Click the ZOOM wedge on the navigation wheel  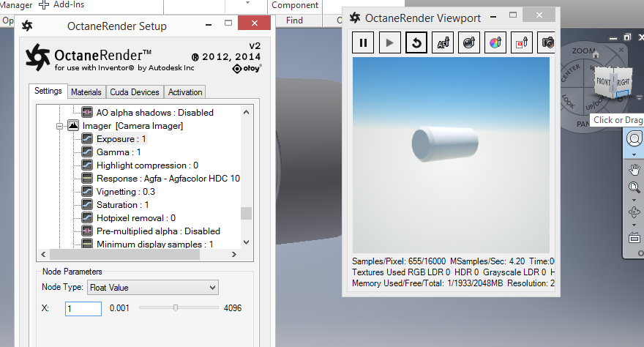(x=584, y=51)
